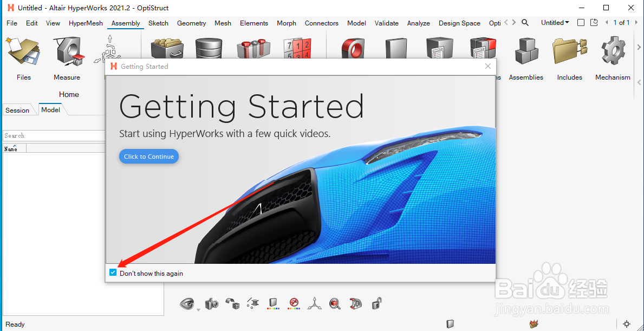644x331 pixels.
Task: Click the gray block icon in the status bar
Action: (x=451, y=324)
